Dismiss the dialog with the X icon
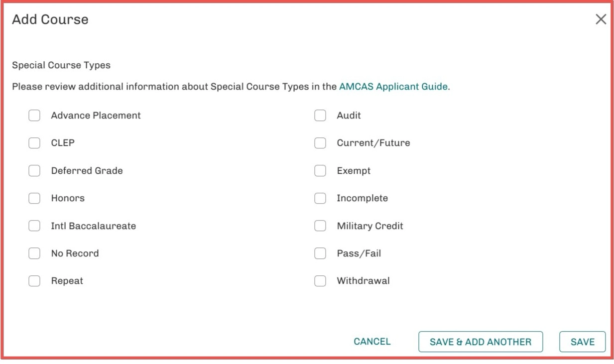The width and height of the screenshot is (614, 364). point(601,19)
